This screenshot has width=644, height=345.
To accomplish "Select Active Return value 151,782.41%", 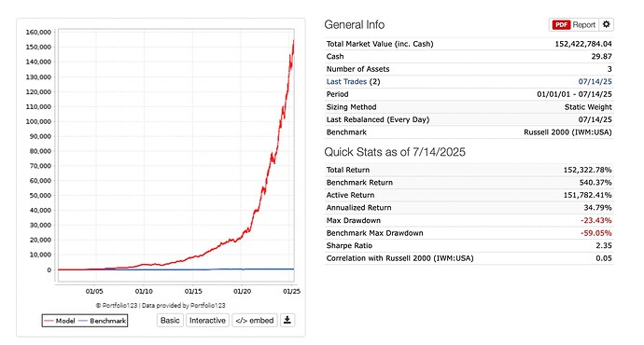I will [587, 195].
